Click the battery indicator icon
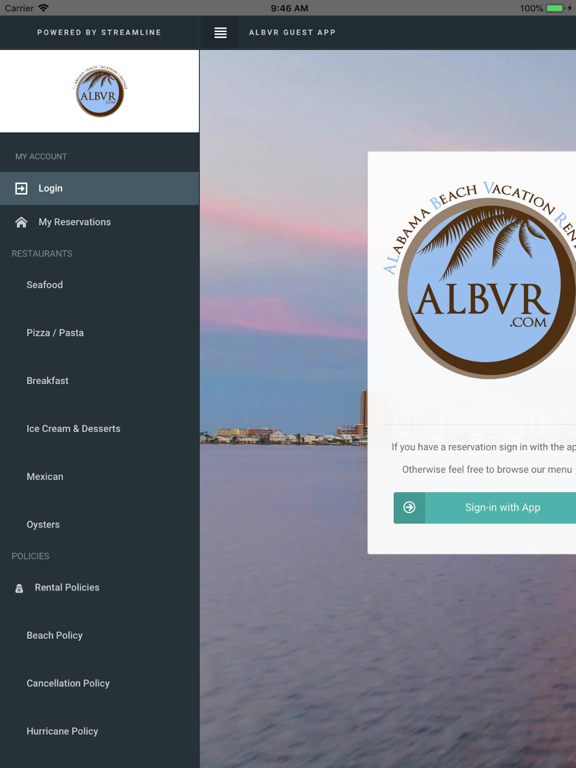This screenshot has width=576, height=768. click(x=555, y=8)
